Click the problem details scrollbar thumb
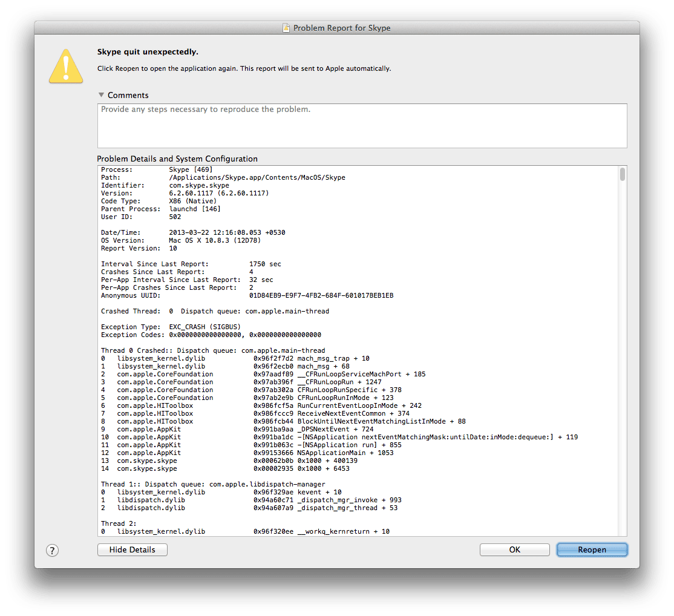 [x=623, y=174]
